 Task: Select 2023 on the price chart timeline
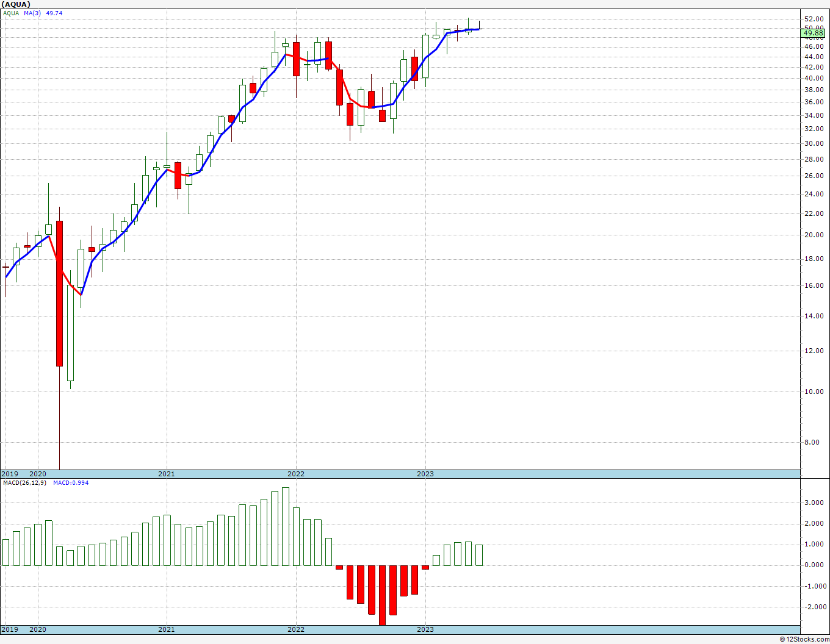(x=425, y=474)
